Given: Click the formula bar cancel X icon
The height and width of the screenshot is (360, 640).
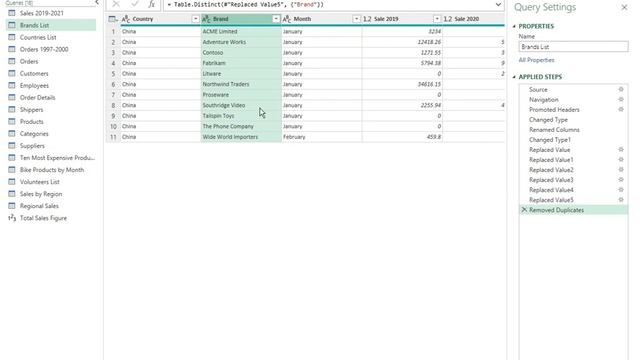Looking at the screenshot, I should [116, 4].
